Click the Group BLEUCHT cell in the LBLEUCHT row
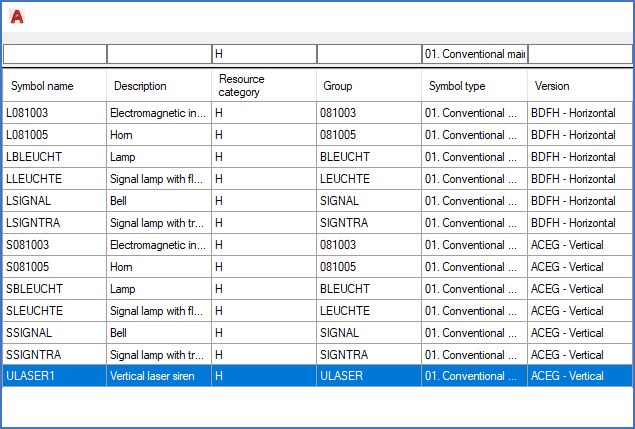 [x=369, y=157]
